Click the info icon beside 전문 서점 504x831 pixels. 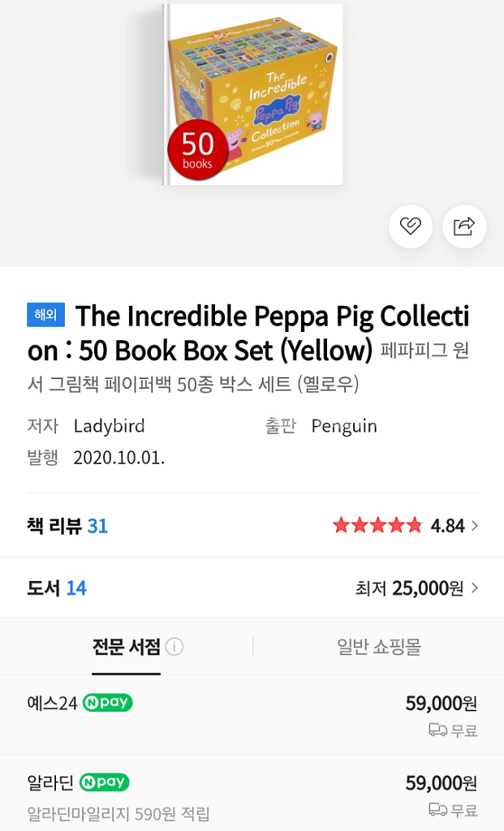[x=174, y=647]
